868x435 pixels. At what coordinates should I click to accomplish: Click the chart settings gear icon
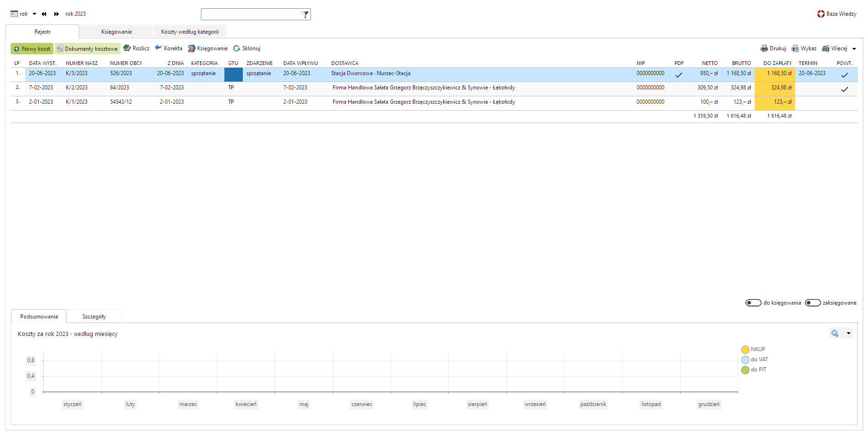click(x=835, y=333)
